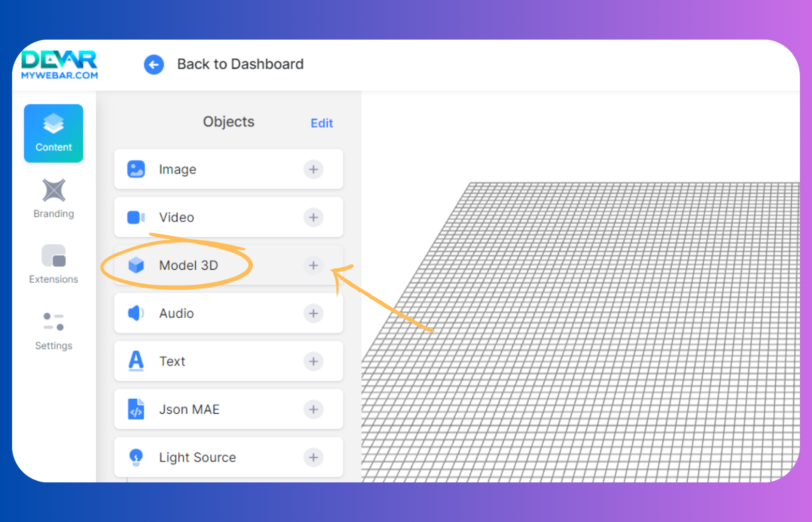Add a Json MAE object with plus button

click(x=314, y=409)
